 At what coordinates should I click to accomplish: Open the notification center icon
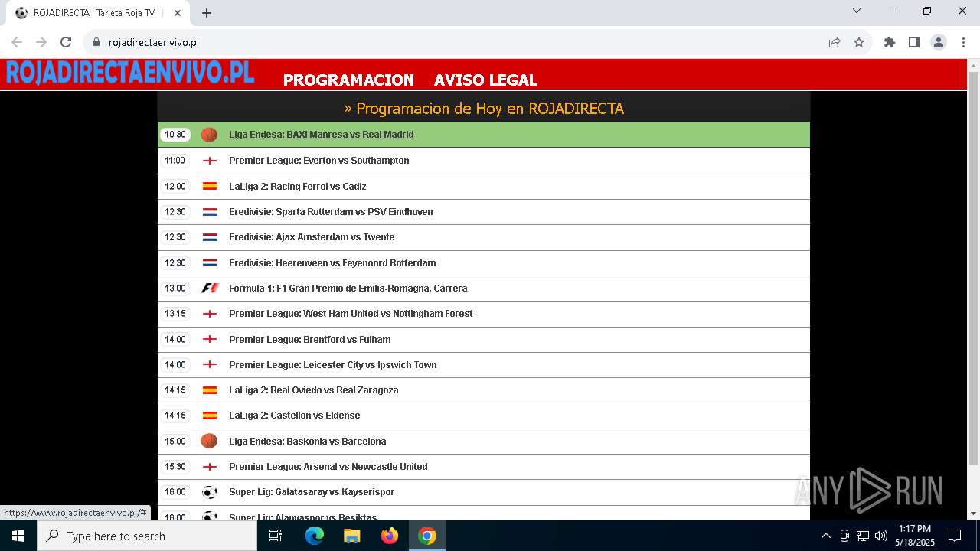pos(955,536)
